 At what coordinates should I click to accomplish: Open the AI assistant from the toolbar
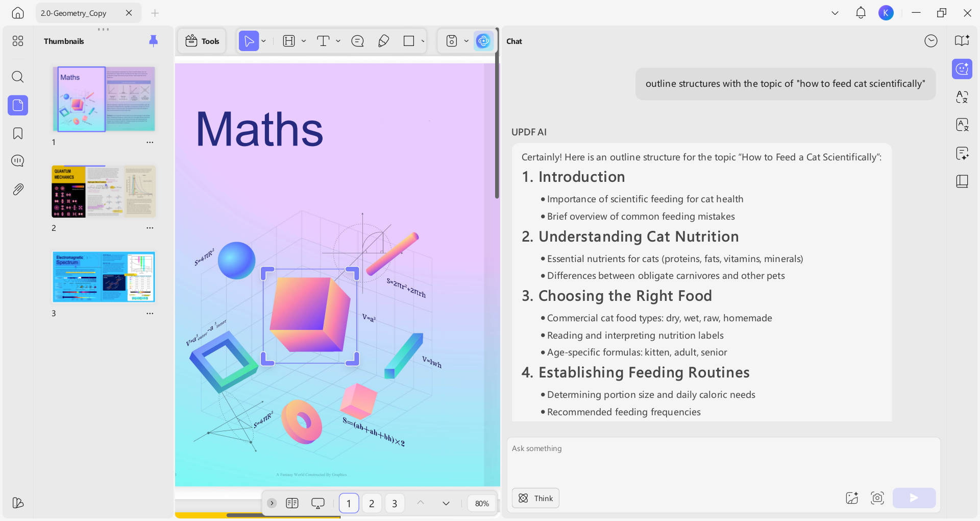coord(483,41)
